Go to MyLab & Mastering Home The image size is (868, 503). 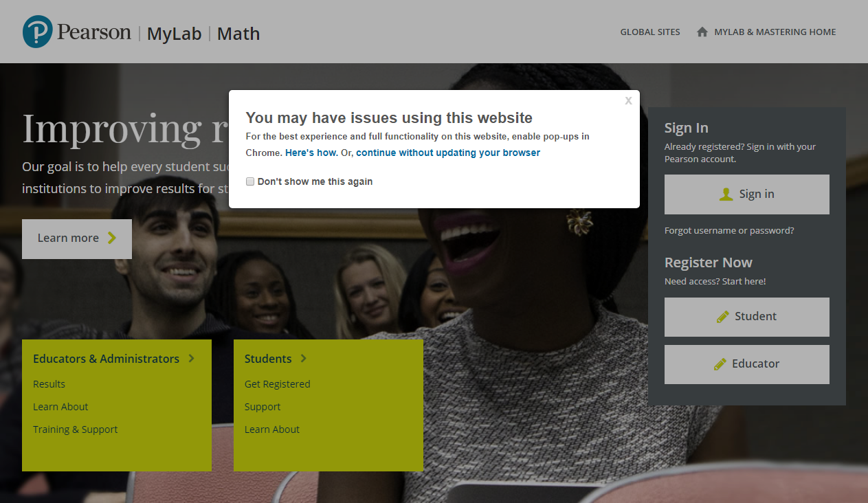click(775, 32)
